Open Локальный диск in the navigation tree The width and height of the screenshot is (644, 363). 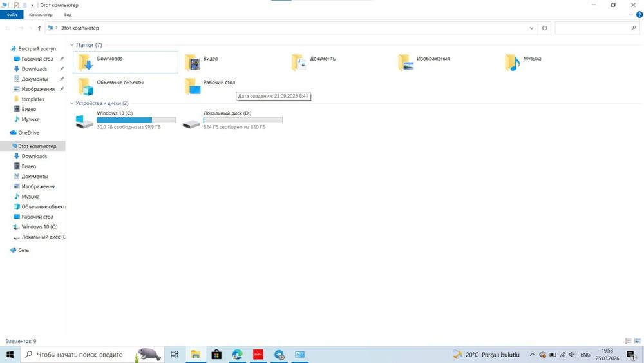[43, 237]
